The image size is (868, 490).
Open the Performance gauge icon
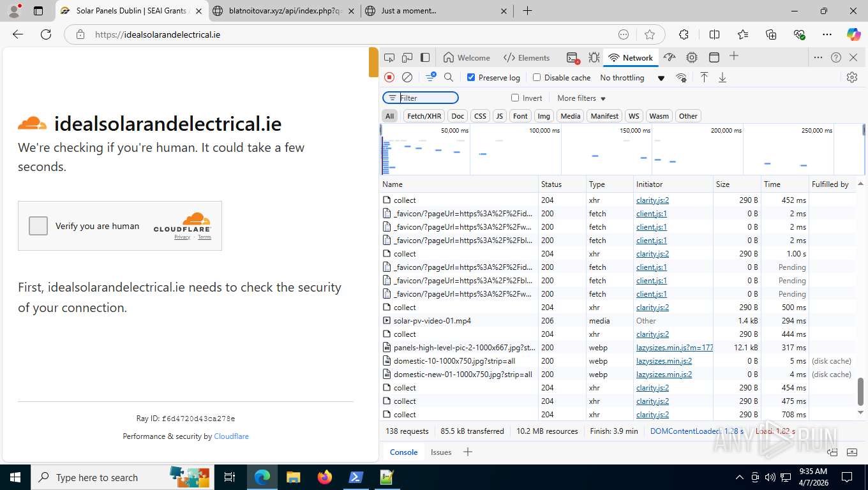coord(670,57)
